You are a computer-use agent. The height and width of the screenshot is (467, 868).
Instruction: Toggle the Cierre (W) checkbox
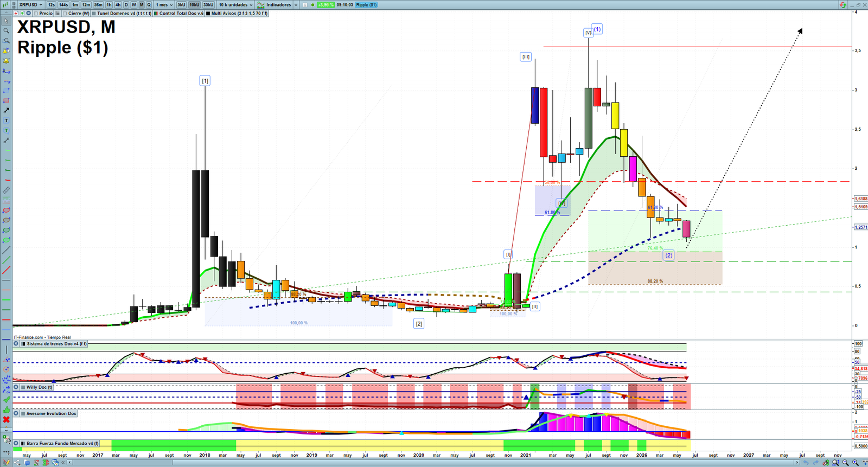pyautogui.click(x=65, y=13)
